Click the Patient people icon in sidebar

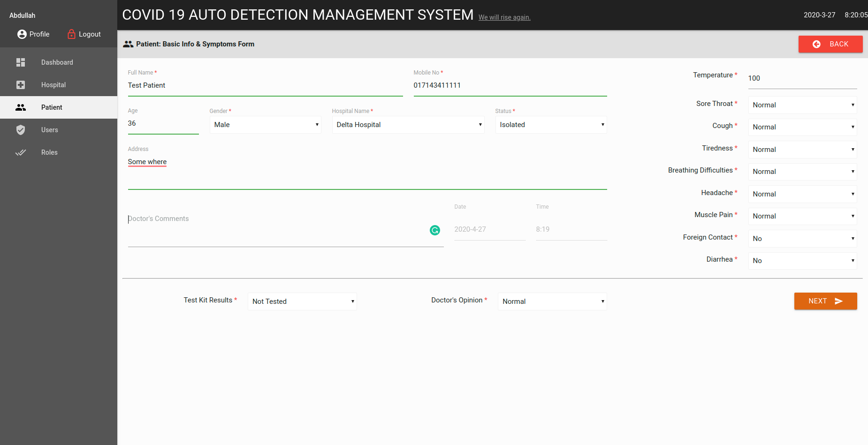coord(21,107)
